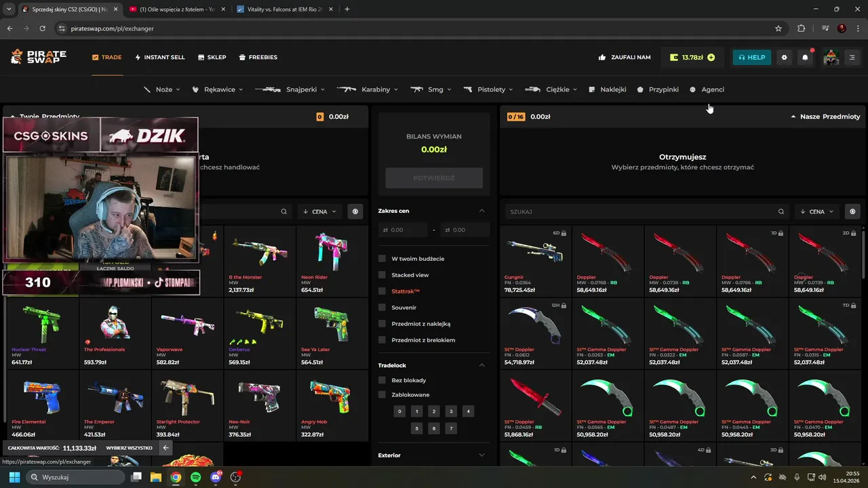Enable W twoim budżecie checkbox
This screenshot has height=488, width=868.
(x=382, y=259)
